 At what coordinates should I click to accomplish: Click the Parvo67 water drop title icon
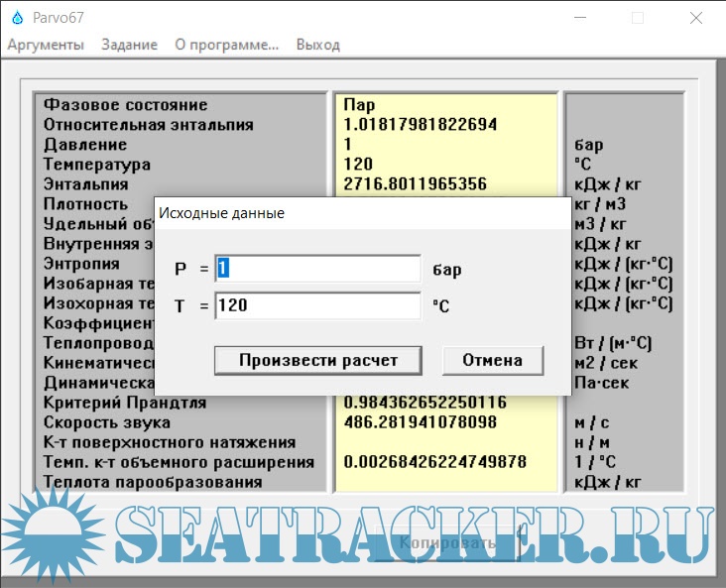pyautogui.click(x=14, y=17)
